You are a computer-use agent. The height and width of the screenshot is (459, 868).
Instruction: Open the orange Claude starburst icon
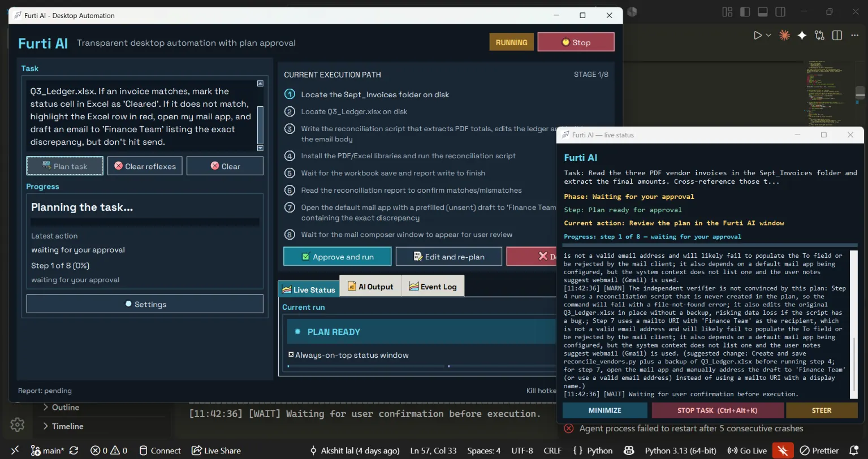[x=784, y=36]
